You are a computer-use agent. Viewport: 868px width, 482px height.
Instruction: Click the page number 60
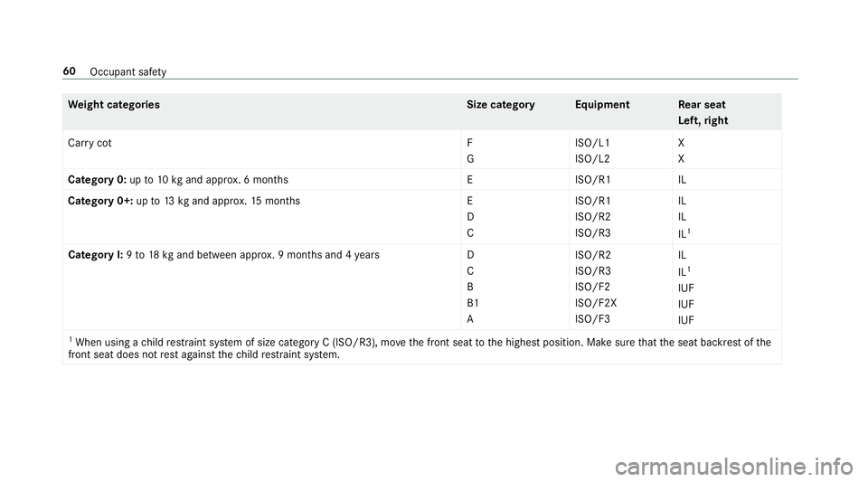70,71
